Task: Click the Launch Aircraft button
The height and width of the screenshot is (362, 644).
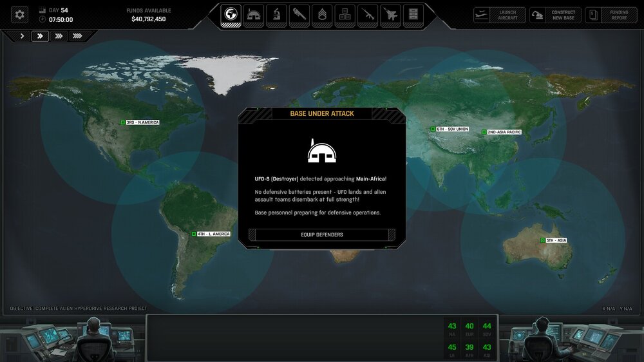Action: [500, 15]
